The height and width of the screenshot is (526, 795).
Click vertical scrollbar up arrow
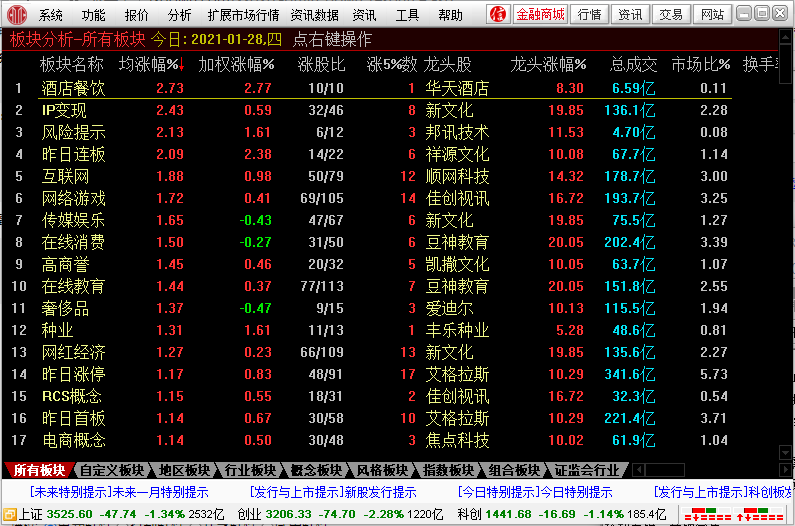coord(785,37)
